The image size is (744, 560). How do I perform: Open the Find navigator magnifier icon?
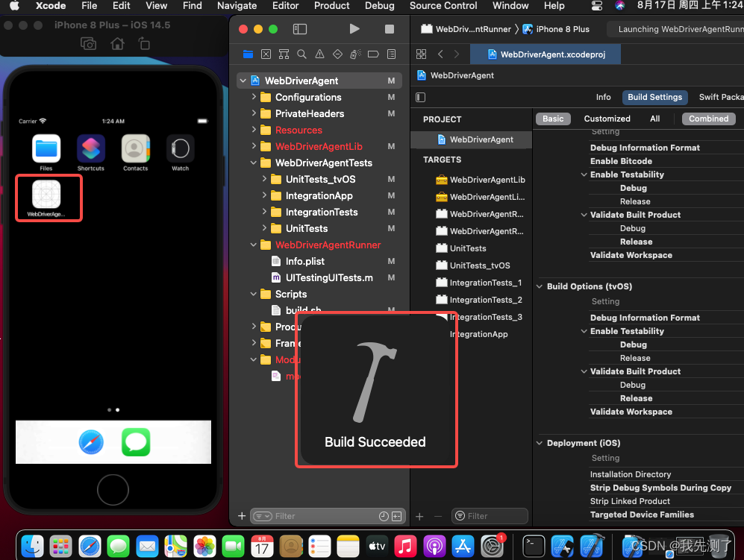pos(301,54)
